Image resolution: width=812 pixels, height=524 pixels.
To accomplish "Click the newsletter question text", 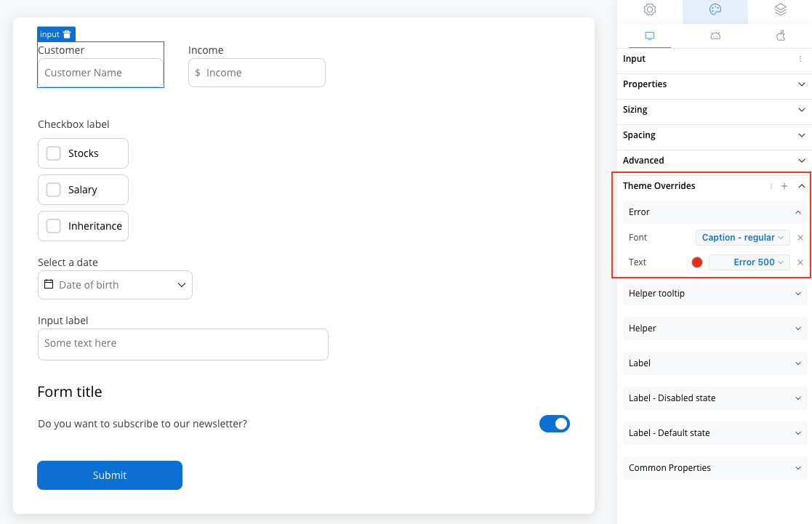I will point(142,424).
